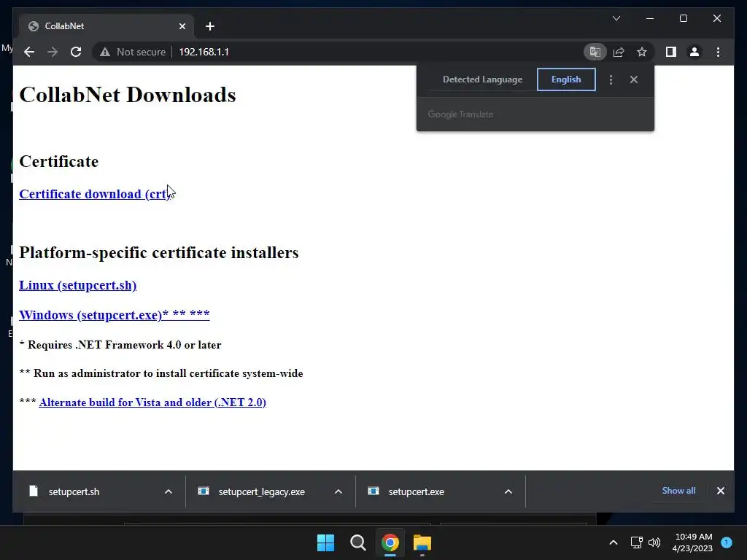Open volume control tray icon
747x560 pixels.
[654, 542]
